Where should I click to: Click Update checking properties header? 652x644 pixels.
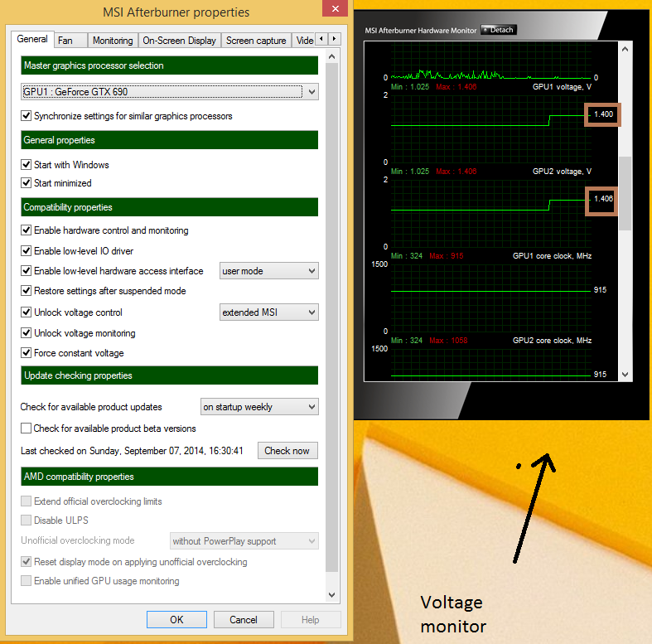[170, 375]
